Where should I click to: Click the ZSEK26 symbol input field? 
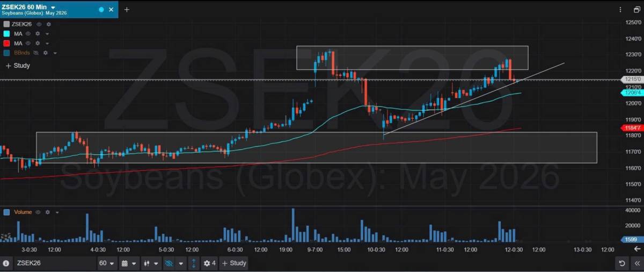click(54, 263)
